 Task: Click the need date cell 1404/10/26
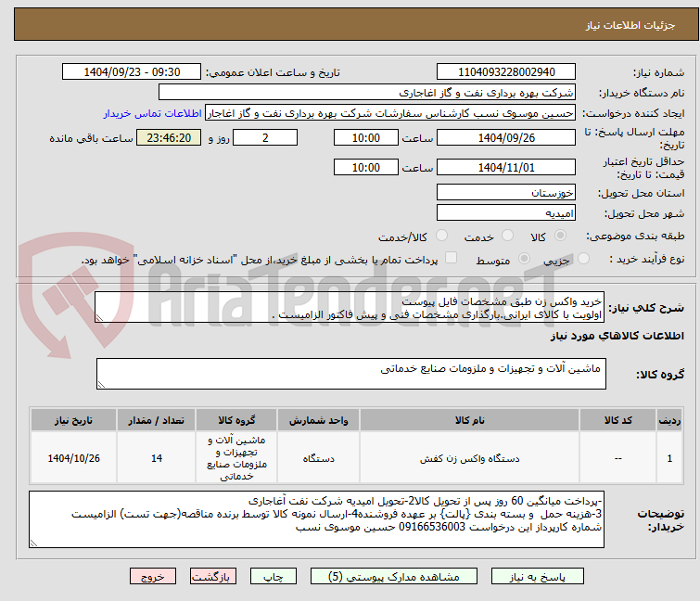(73, 458)
